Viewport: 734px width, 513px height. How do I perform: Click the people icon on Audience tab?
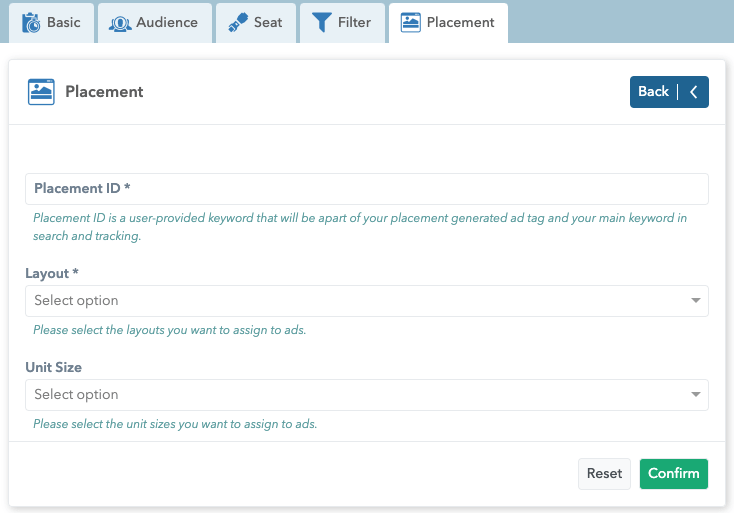point(120,23)
